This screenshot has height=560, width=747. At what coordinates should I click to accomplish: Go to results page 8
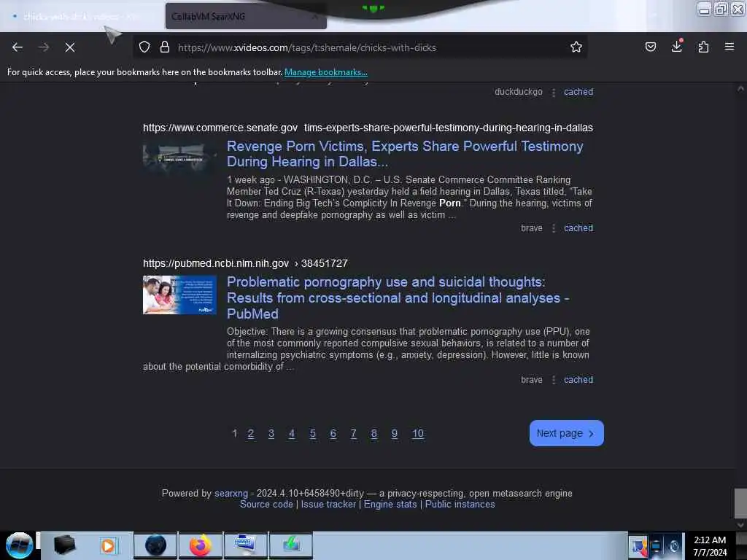(374, 433)
